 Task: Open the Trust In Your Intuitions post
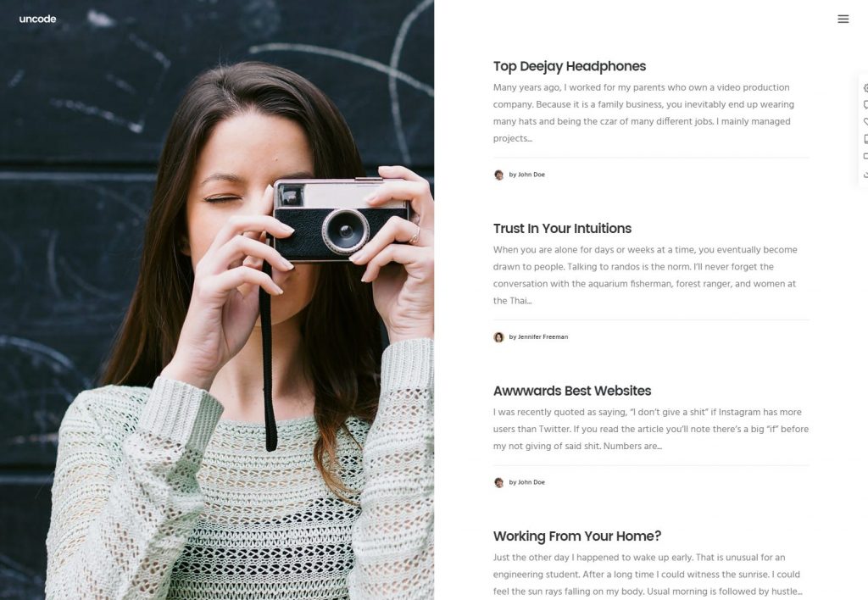click(x=562, y=229)
